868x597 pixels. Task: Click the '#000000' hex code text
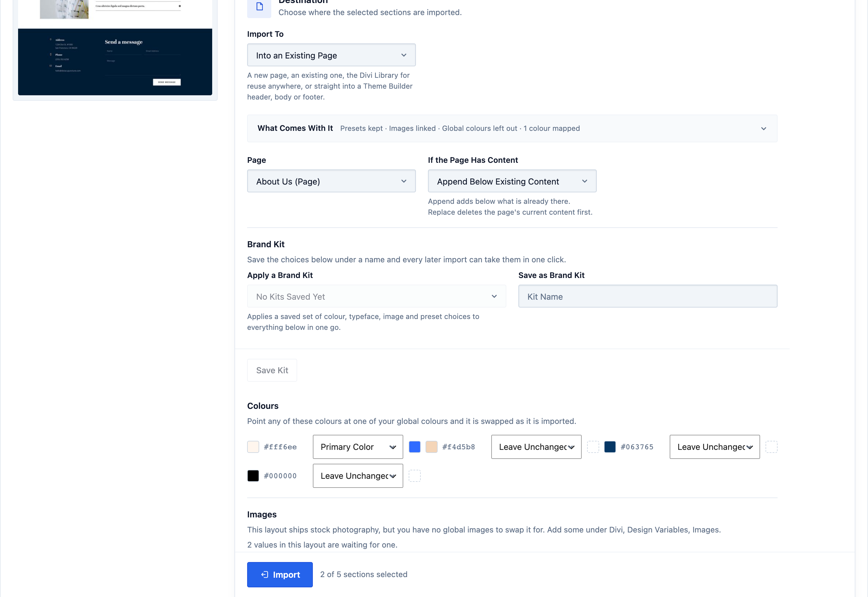click(x=280, y=475)
